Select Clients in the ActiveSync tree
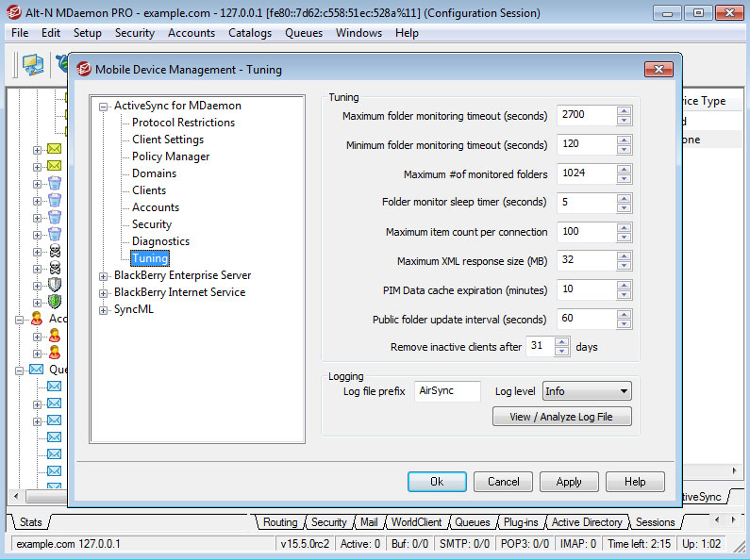The width and height of the screenshot is (750, 560). click(x=149, y=190)
